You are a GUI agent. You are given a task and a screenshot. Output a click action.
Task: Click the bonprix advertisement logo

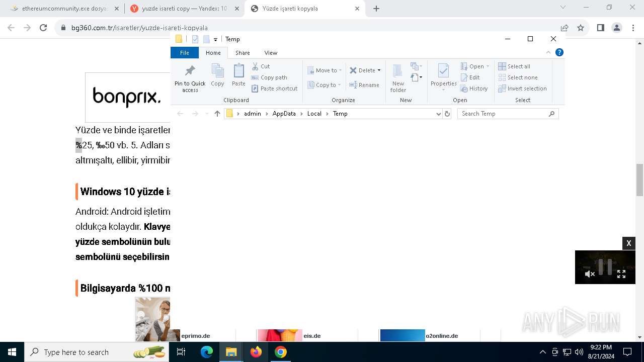pos(127,97)
